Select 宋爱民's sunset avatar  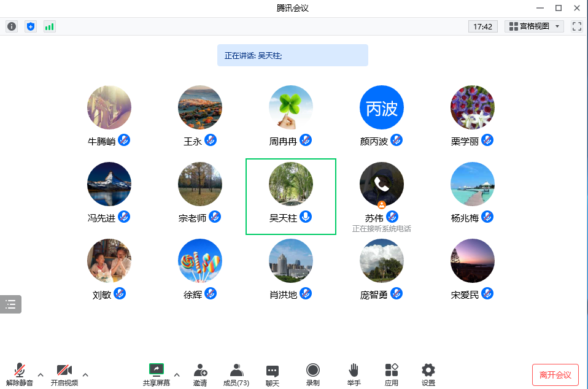473,261
